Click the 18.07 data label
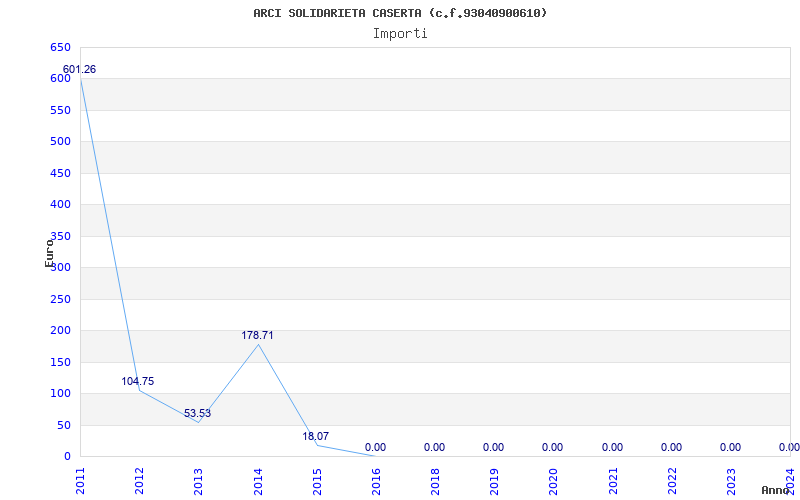This screenshot has width=800, height=500. (315, 436)
